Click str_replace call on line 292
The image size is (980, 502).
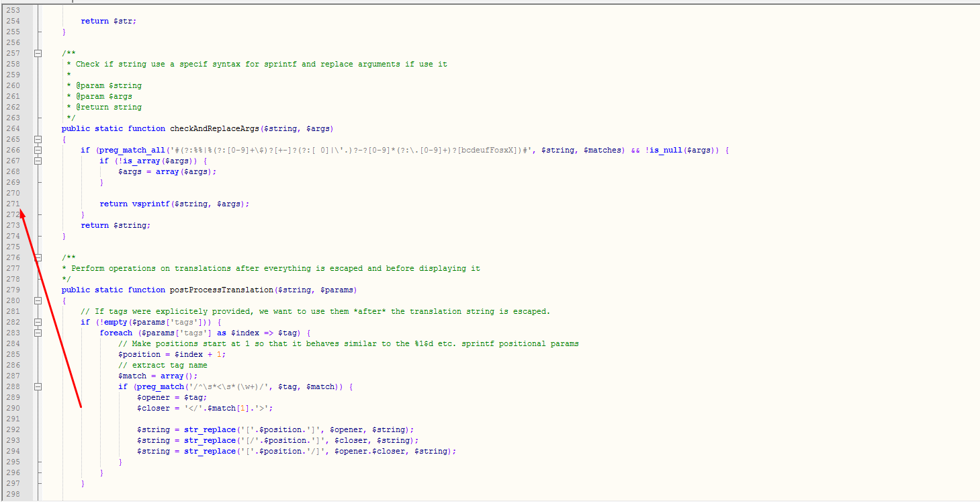tap(208, 429)
